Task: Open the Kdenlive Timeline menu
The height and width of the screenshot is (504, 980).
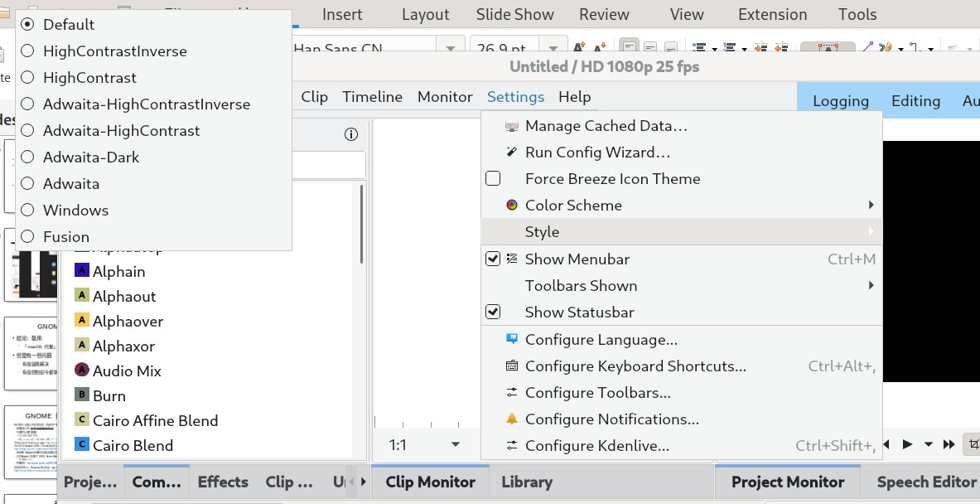Action: [x=373, y=97]
